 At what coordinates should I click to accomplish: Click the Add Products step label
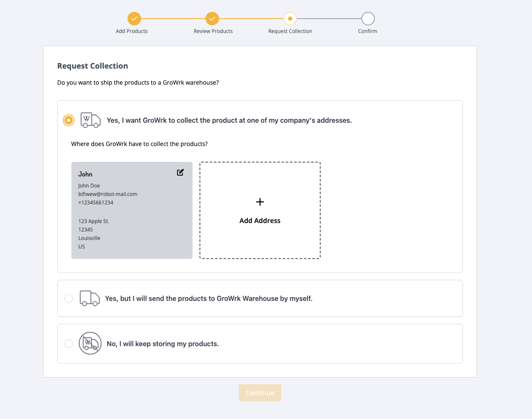pyautogui.click(x=132, y=31)
